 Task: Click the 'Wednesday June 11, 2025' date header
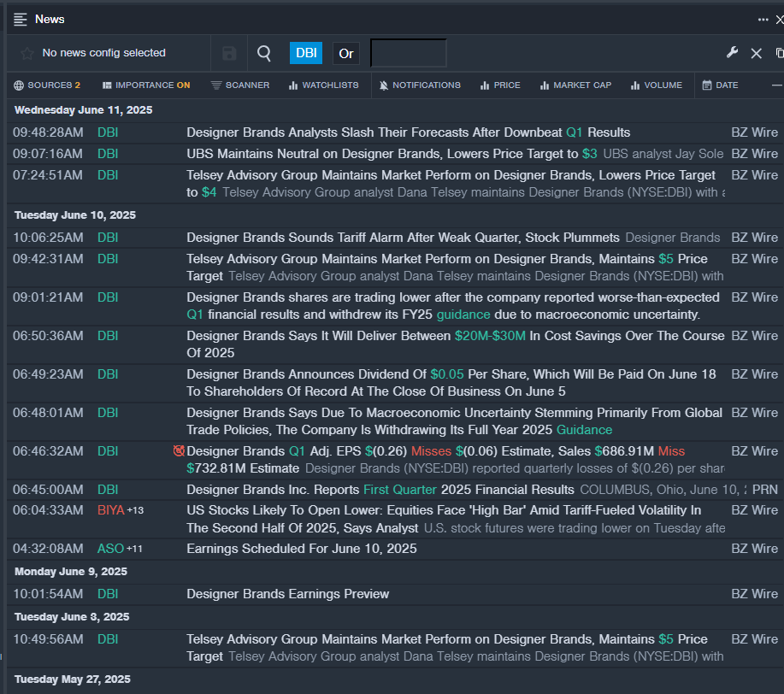pos(84,110)
